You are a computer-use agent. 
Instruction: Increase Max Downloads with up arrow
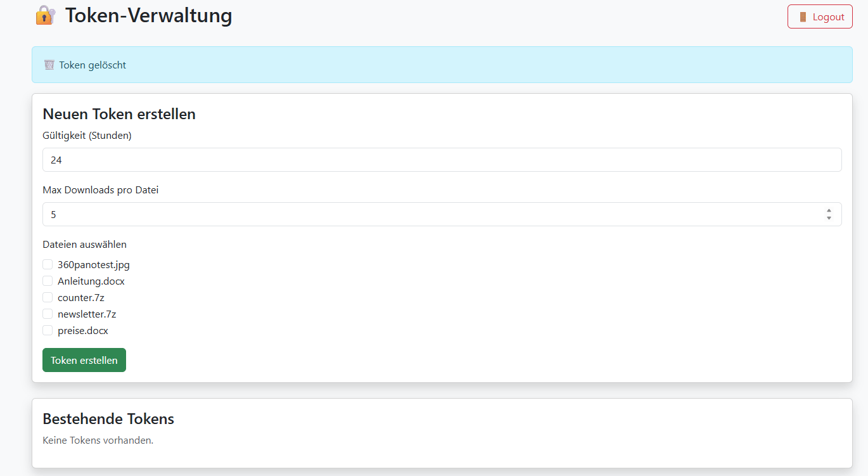point(829,210)
